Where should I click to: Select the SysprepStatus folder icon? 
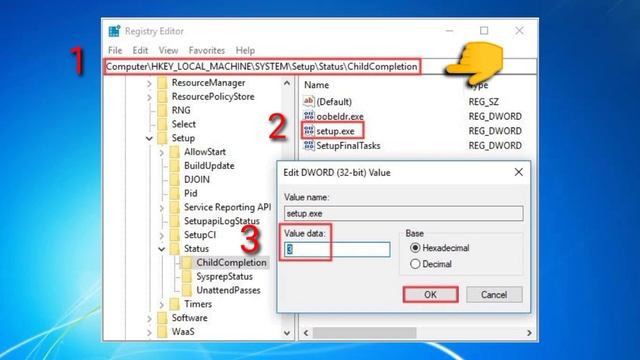point(187,277)
